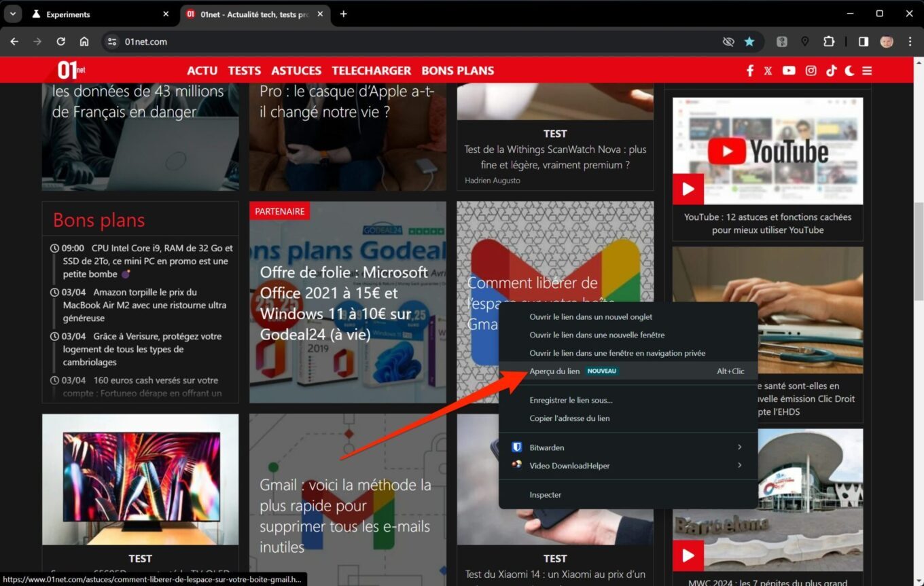Open the browser side panel
Screen dimensions: 924x586
864,41
